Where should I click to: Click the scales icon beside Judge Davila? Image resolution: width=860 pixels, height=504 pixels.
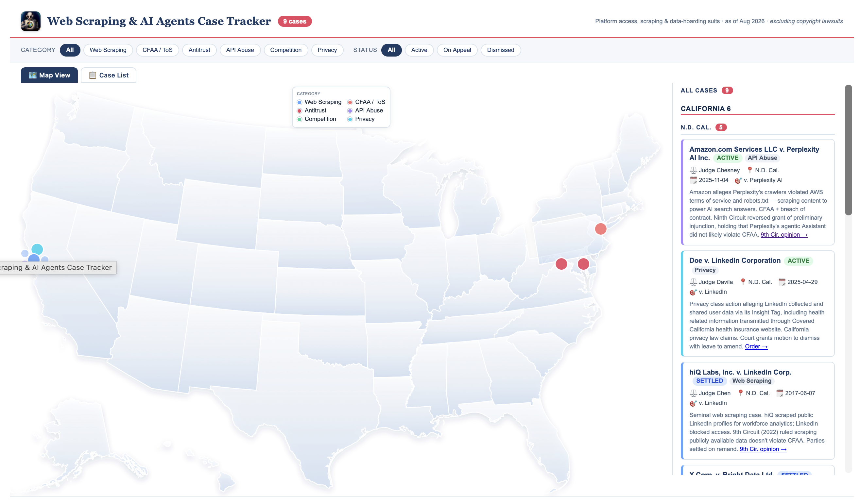693,282
